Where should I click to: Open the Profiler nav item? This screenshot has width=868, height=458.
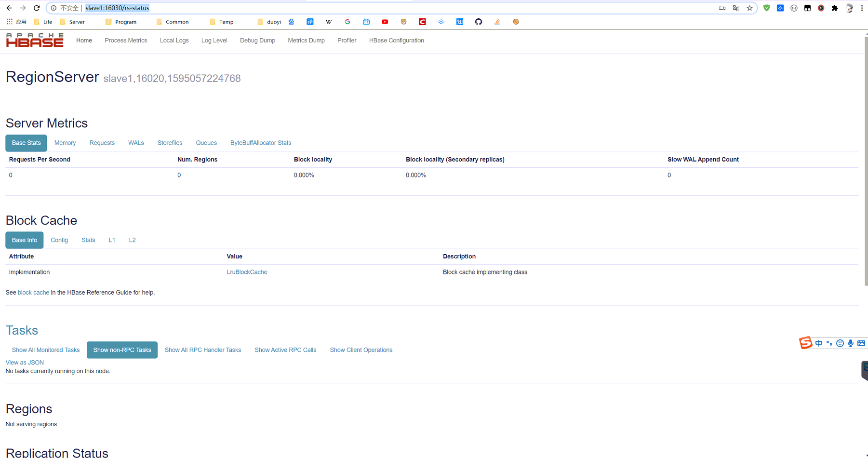347,40
